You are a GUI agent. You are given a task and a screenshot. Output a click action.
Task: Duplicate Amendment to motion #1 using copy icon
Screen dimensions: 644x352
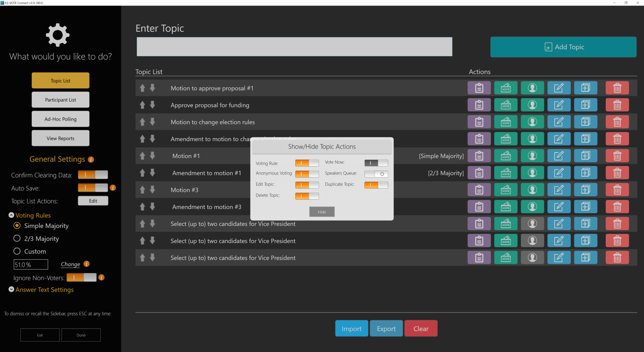point(586,173)
